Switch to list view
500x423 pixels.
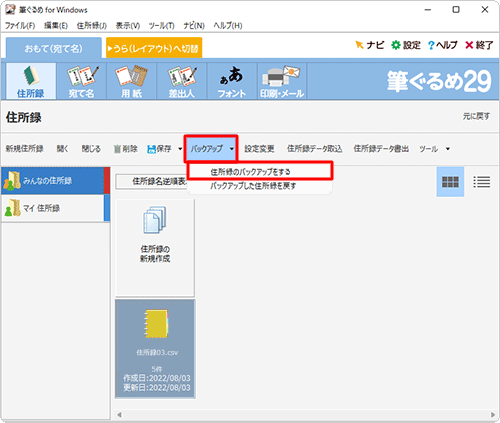click(482, 182)
